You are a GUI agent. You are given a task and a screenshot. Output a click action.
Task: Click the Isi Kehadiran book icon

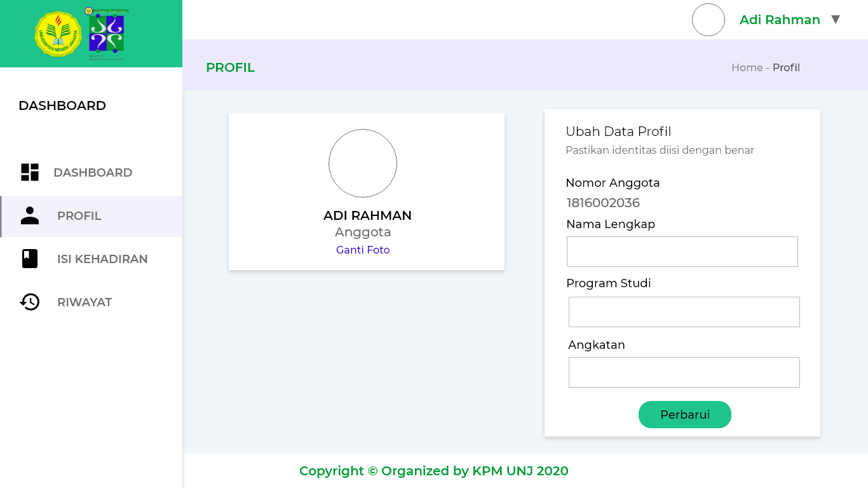coord(30,259)
